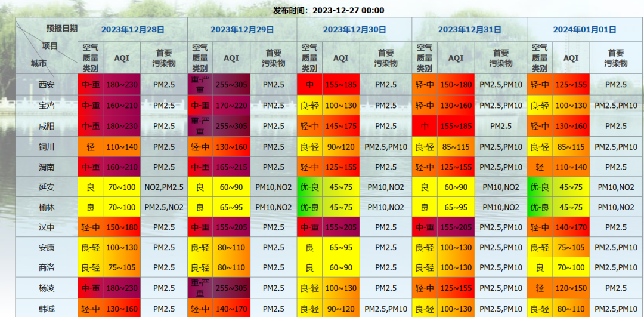644x317 pixels.
Task: Click 榆林's green 优-良 cell for January 1
Action: click(540, 207)
